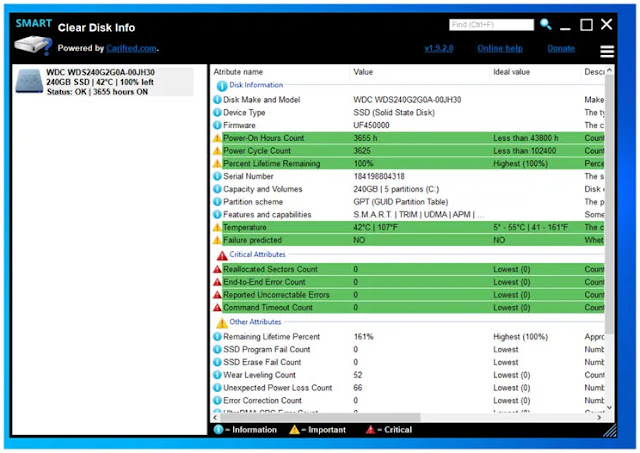Click info icon beside Capacity and Volumes
This screenshot has width=640, height=453.
pyautogui.click(x=218, y=189)
